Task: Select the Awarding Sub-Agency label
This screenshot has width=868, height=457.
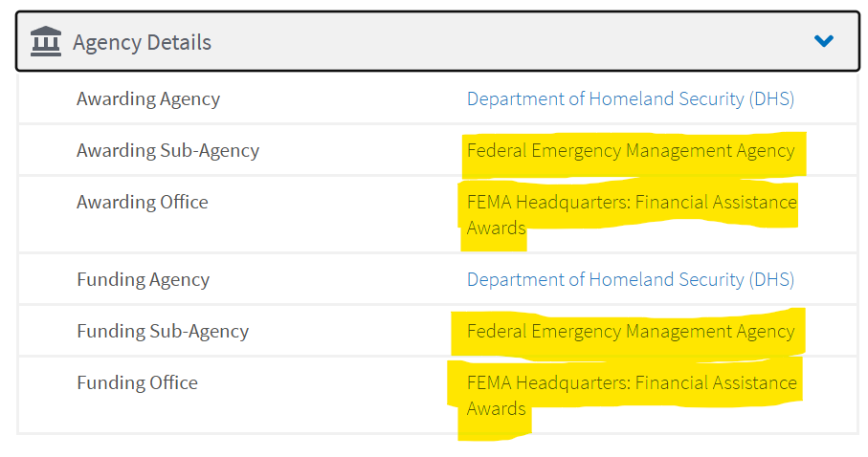Action: coord(167,150)
